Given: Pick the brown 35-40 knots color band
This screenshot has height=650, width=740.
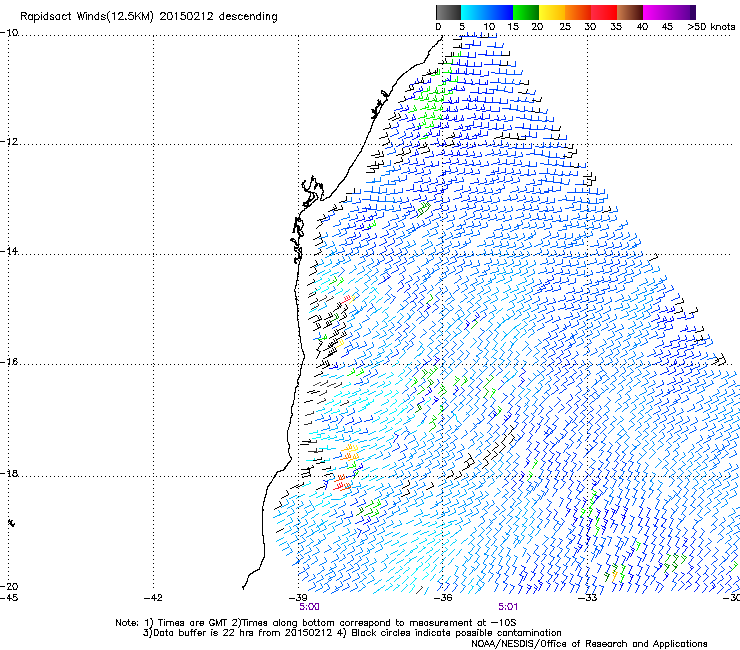Looking at the screenshot, I should 630,12.
